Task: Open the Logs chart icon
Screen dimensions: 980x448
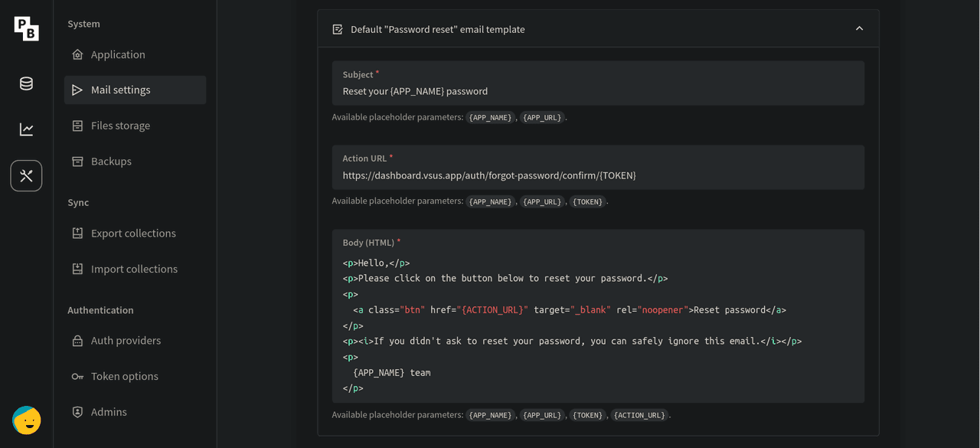Action: [x=26, y=129]
